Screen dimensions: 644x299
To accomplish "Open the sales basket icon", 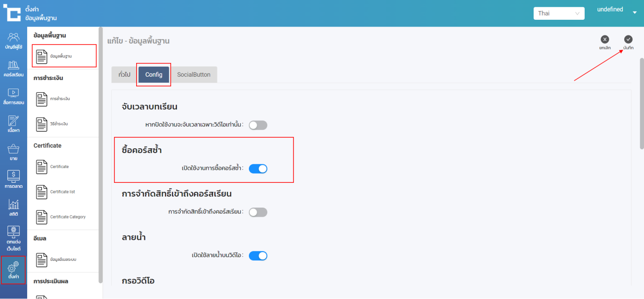I will pyautogui.click(x=13, y=152).
